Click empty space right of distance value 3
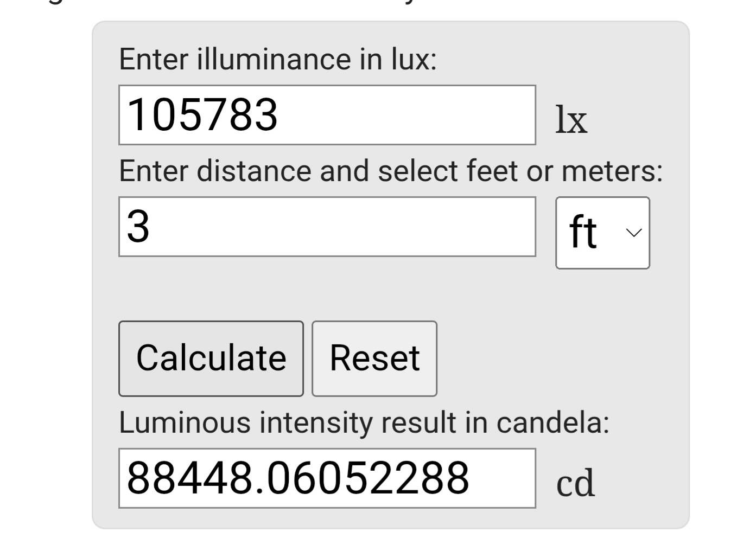The image size is (756, 551). pos(342,227)
